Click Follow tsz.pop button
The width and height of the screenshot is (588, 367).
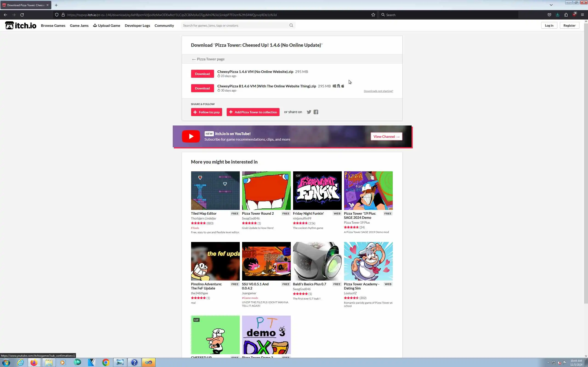(x=206, y=112)
